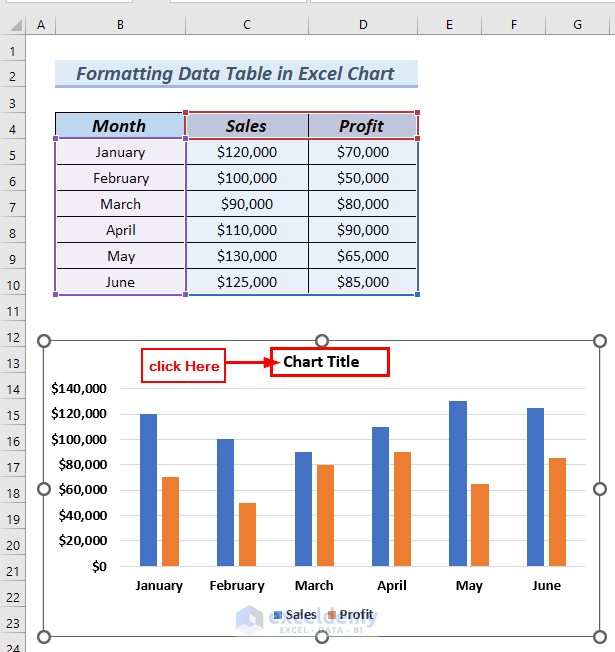Click the chart's top-right corner handle
The height and width of the screenshot is (652, 615).
(x=600, y=341)
